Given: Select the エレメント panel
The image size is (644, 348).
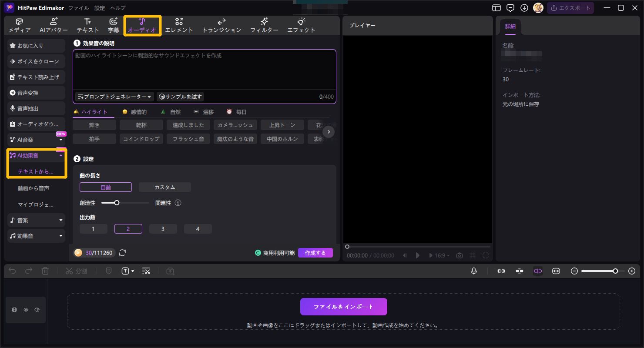Looking at the screenshot, I should [x=179, y=25].
